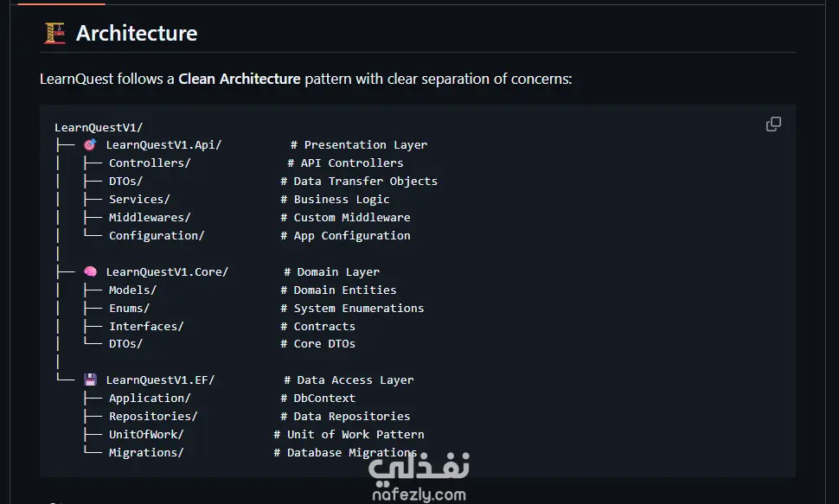Click the target emoji next to LearnQuestV1.Api
The height and width of the screenshot is (504, 839).
(90, 145)
